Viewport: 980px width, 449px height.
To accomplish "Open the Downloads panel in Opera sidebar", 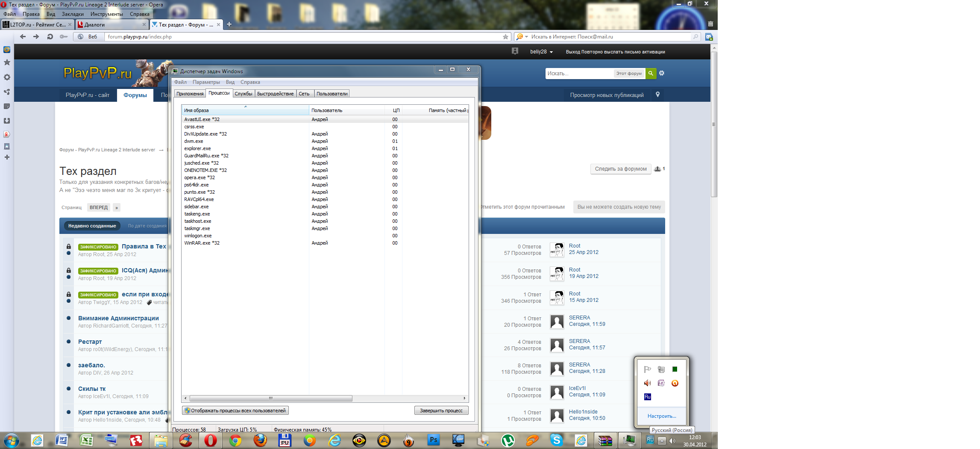I will point(7,121).
